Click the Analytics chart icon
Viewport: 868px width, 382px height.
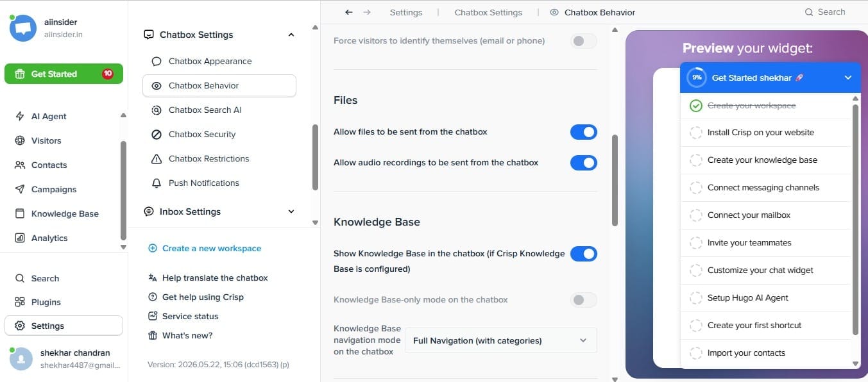click(x=20, y=238)
